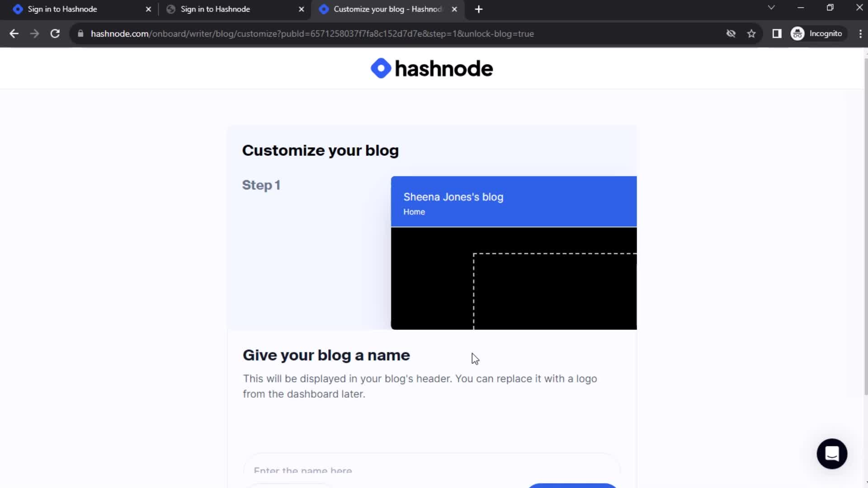Close the Customize your blog tab
Image resolution: width=868 pixels, height=488 pixels.
[x=454, y=9]
